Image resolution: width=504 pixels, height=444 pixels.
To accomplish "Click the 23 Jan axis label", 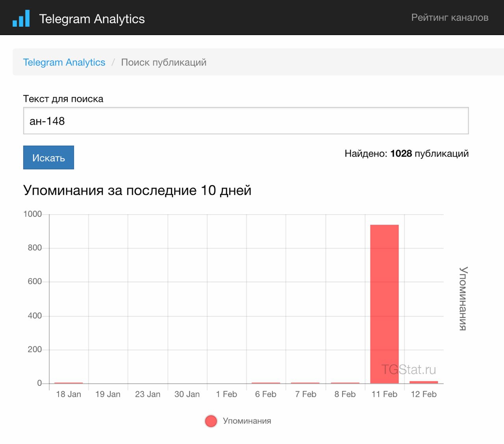I will tap(148, 394).
